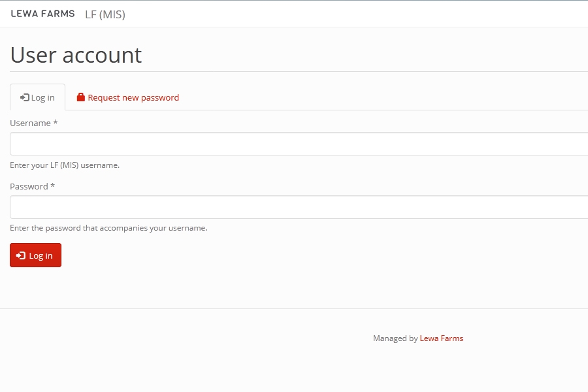Click the password help text below the field
Image resolution: width=588 pixels, height=392 pixels.
(108, 228)
